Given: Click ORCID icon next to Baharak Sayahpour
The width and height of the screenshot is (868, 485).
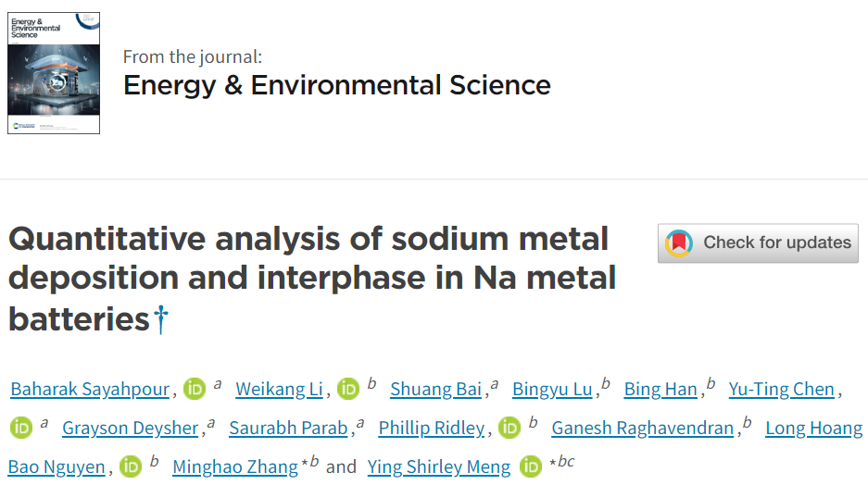Looking at the screenshot, I should (x=194, y=390).
